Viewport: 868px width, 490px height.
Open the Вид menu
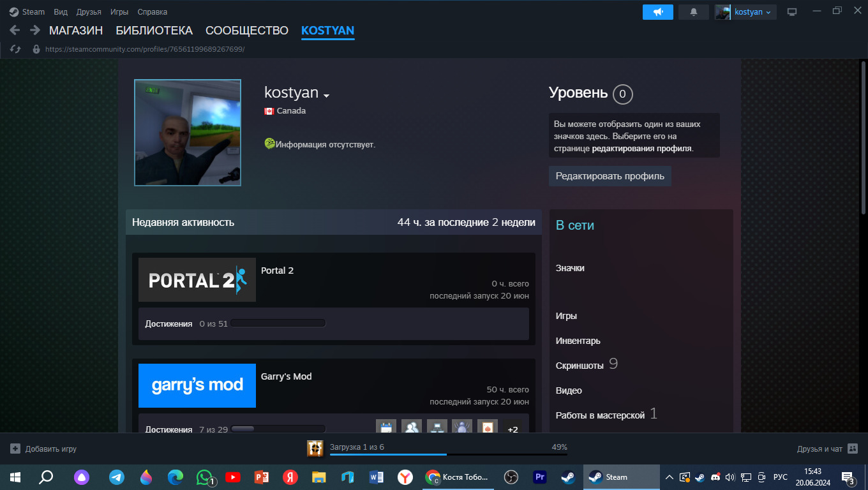[61, 12]
